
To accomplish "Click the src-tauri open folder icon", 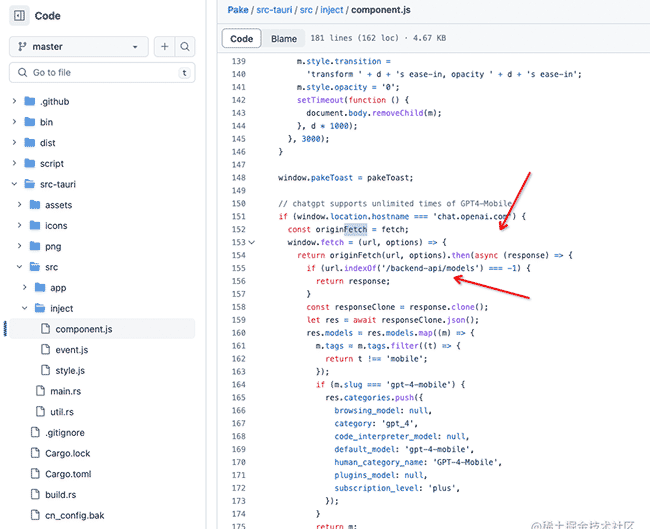I will pyautogui.click(x=30, y=184).
